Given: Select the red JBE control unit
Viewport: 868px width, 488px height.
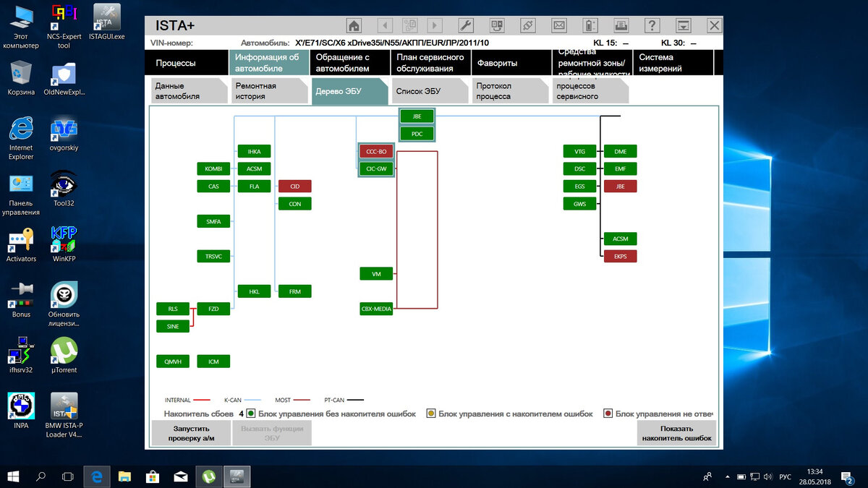Looking at the screenshot, I should 620,186.
